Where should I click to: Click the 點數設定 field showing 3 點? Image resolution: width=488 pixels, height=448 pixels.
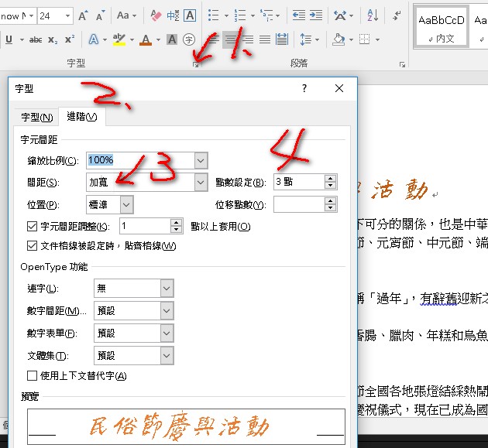[298, 183]
